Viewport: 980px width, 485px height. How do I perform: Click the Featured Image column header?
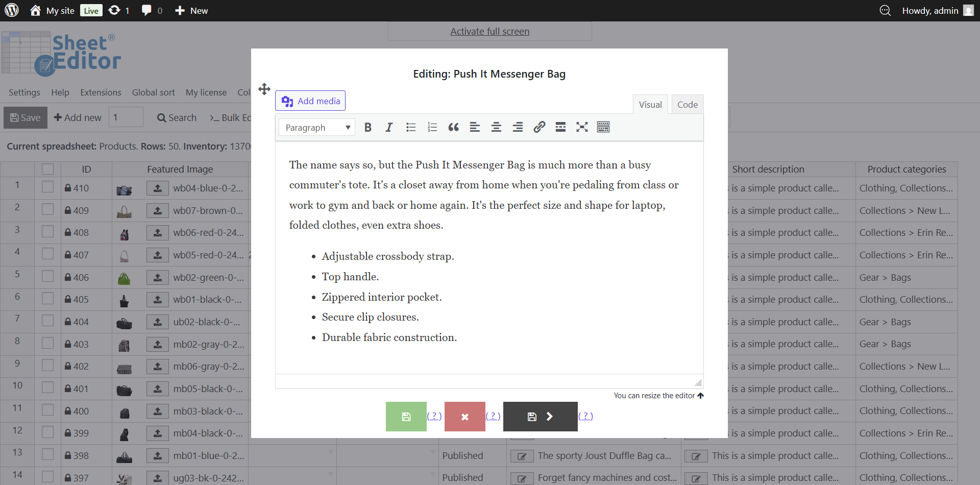coord(180,169)
